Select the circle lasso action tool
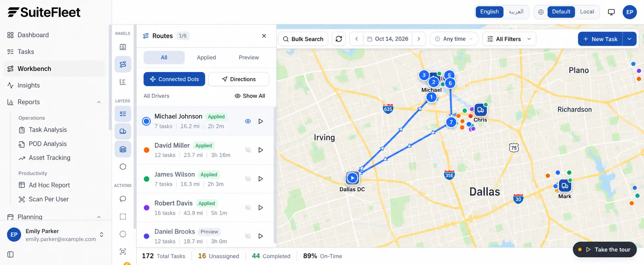 click(123, 234)
